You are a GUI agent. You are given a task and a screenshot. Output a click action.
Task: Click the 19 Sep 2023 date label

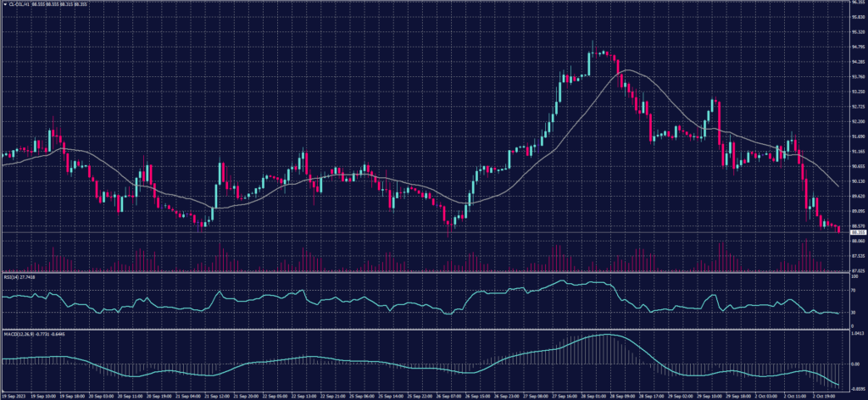[x=14, y=395]
